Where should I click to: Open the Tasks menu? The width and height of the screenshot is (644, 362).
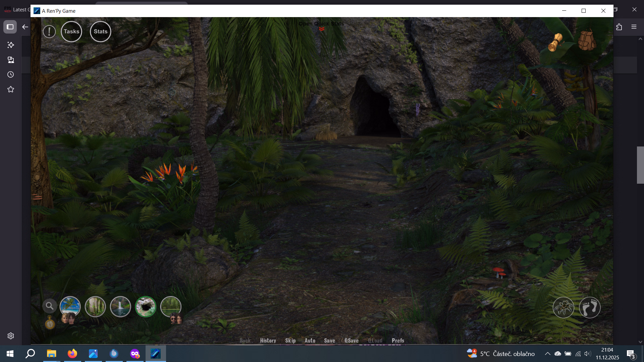[x=71, y=32]
